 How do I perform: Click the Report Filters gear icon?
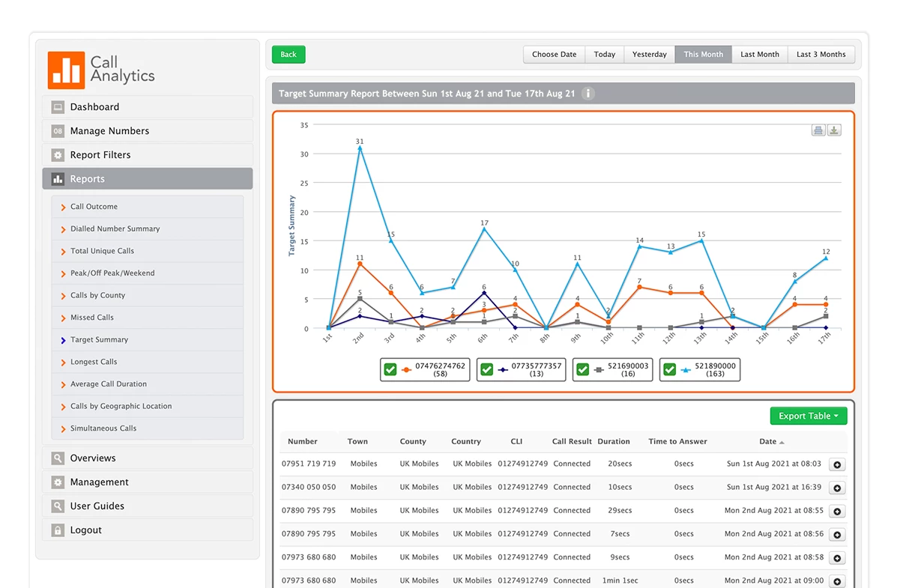coord(58,155)
